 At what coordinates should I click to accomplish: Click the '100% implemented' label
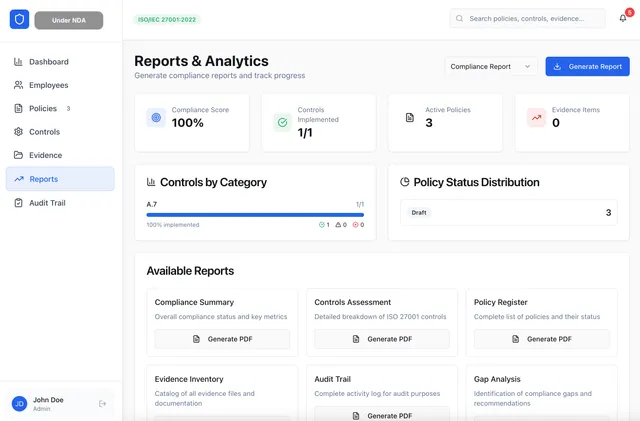coord(173,225)
